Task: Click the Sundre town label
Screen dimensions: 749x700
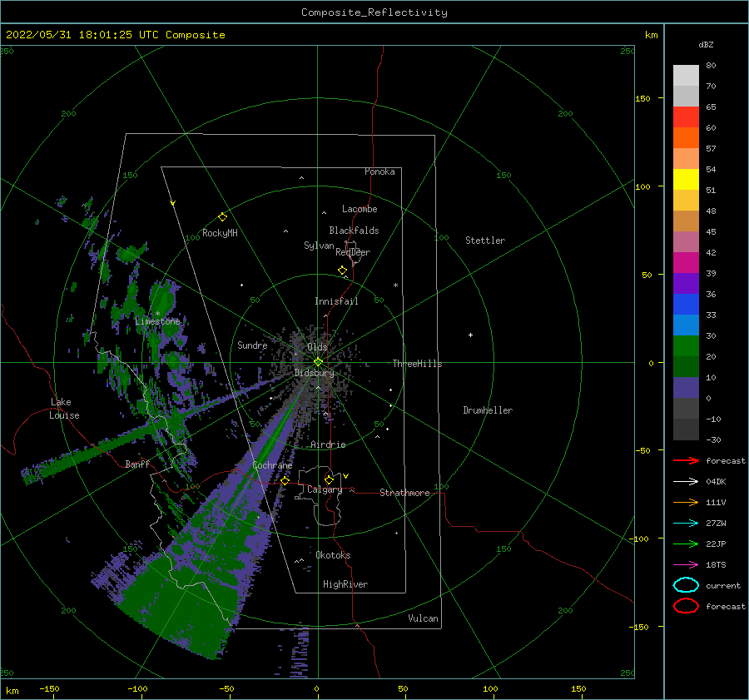Action: point(252,345)
